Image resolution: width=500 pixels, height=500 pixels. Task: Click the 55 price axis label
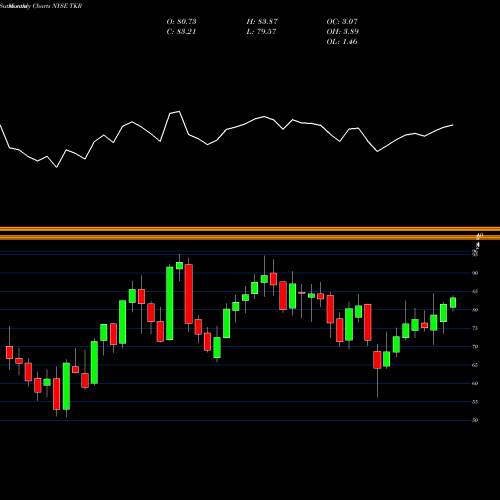[475, 402]
